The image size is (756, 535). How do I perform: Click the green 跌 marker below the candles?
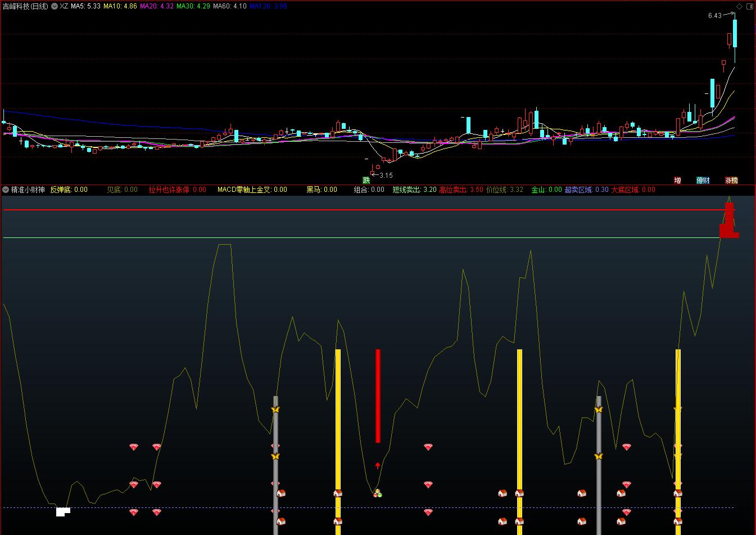(x=366, y=181)
